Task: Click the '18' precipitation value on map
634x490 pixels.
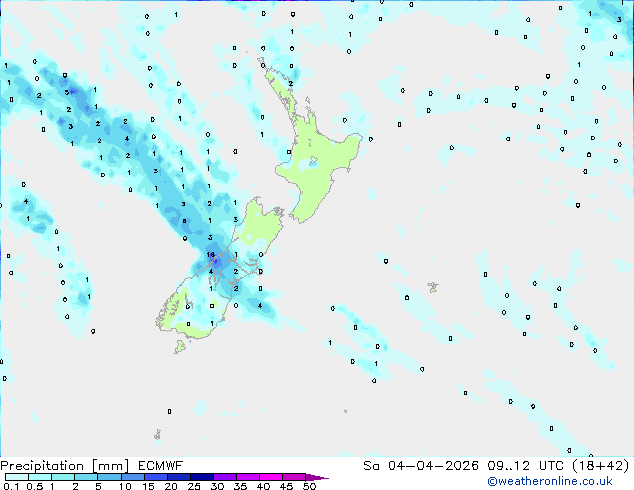Action: [210, 254]
